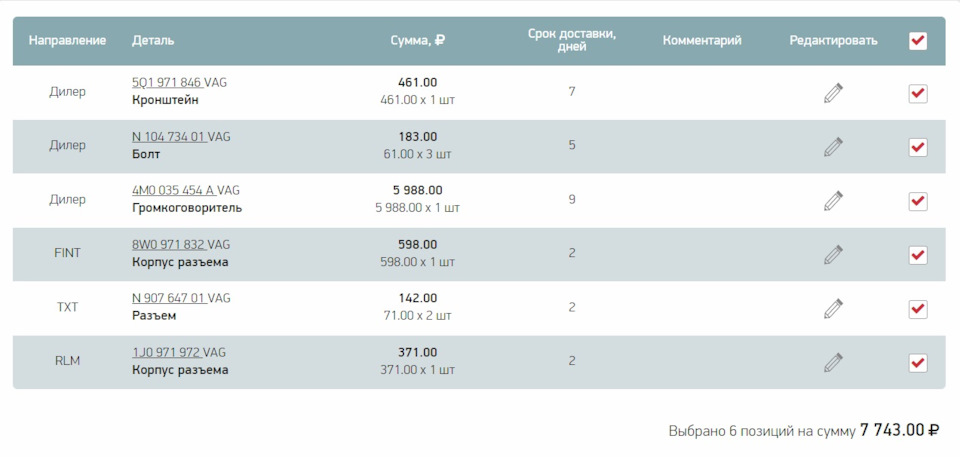Open editing for FINT Корпус разъема row
The image size is (960, 457).
click(x=833, y=255)
